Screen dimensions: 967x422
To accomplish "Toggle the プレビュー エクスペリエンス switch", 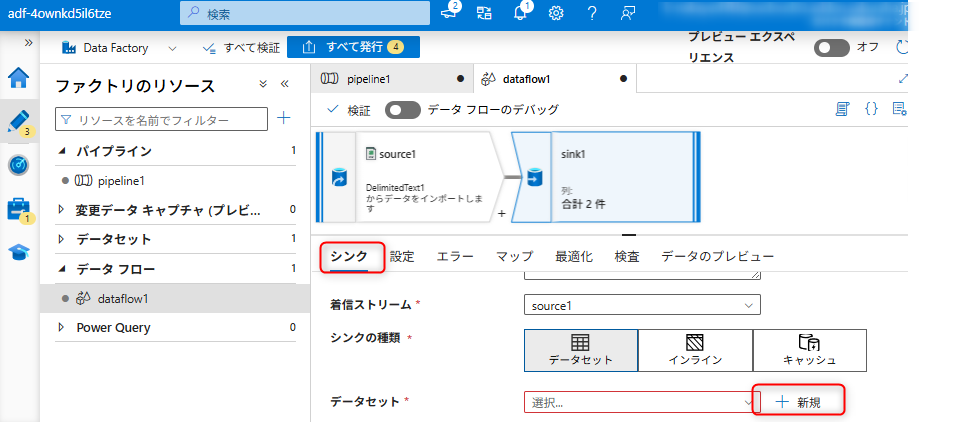I will coord(831,48).
